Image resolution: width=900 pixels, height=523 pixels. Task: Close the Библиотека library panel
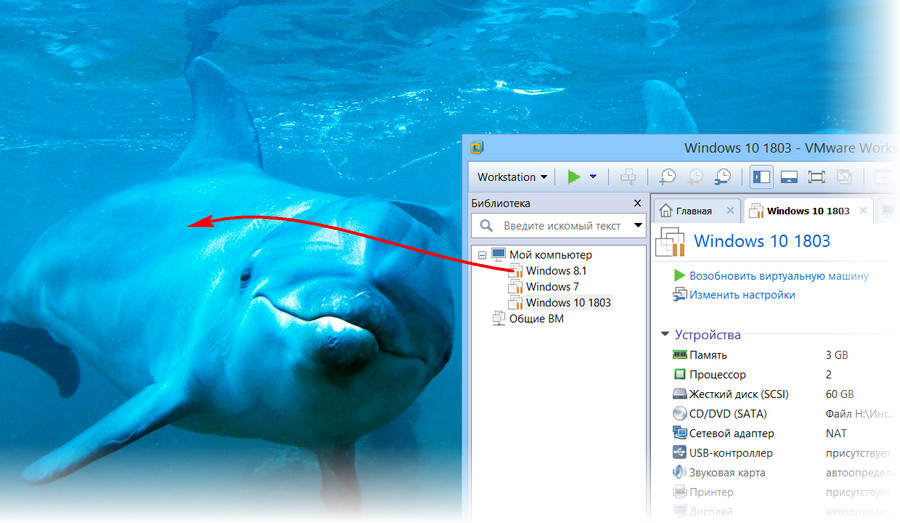point(637,203)
